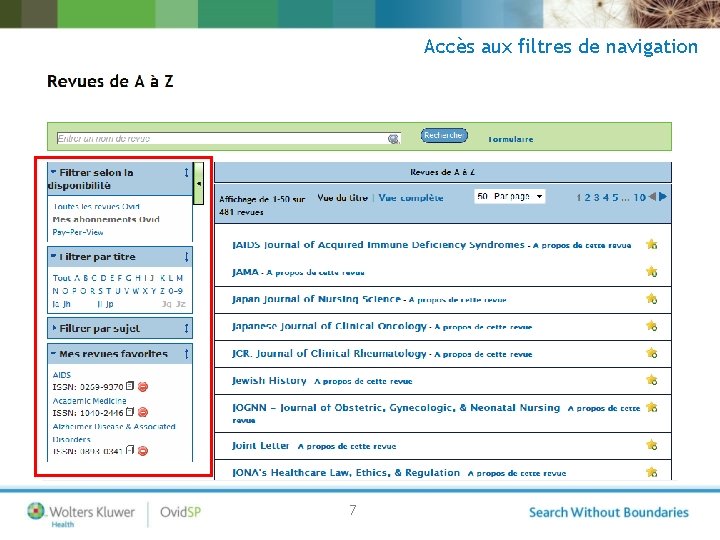Expand the 'Filtrer par sujet' section
The image size is (720, 540).
(54, 328)
